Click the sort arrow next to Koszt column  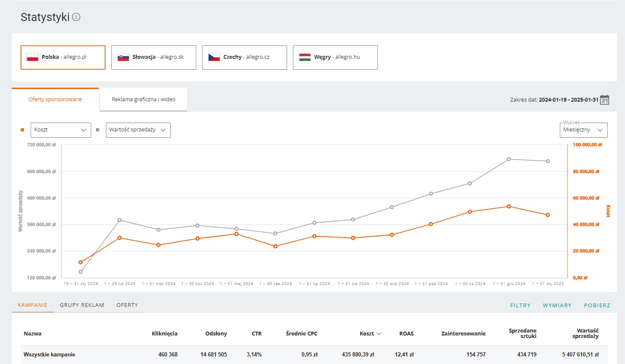379,334
